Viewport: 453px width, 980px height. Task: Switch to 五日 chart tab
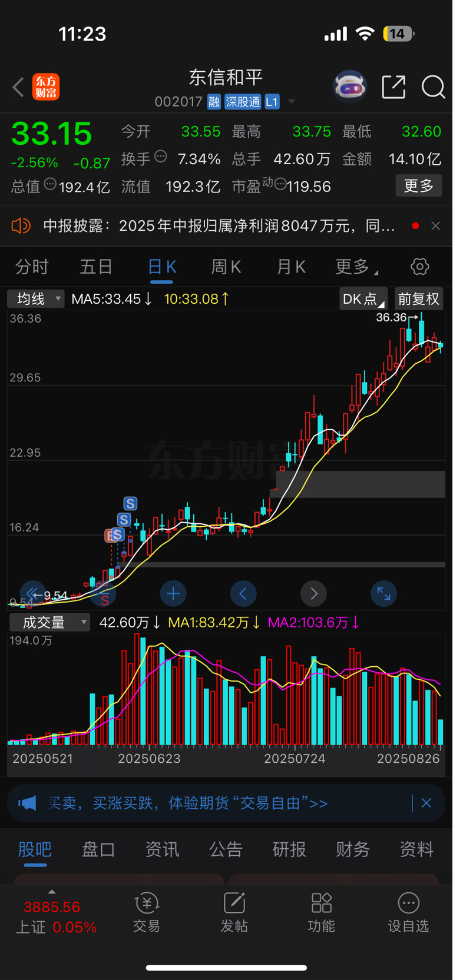pos(96,267)
